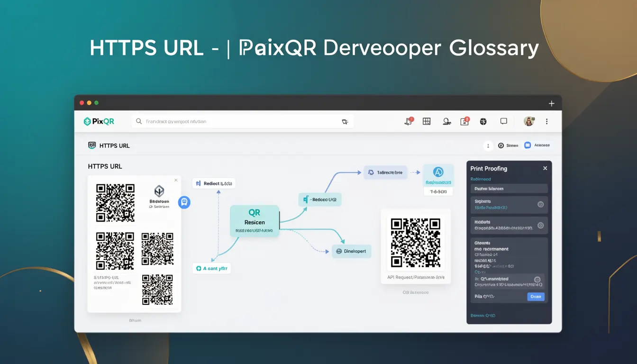Select the Redeco UQR node
Viewport: 637px width, 364px height.
click(320, 200)
